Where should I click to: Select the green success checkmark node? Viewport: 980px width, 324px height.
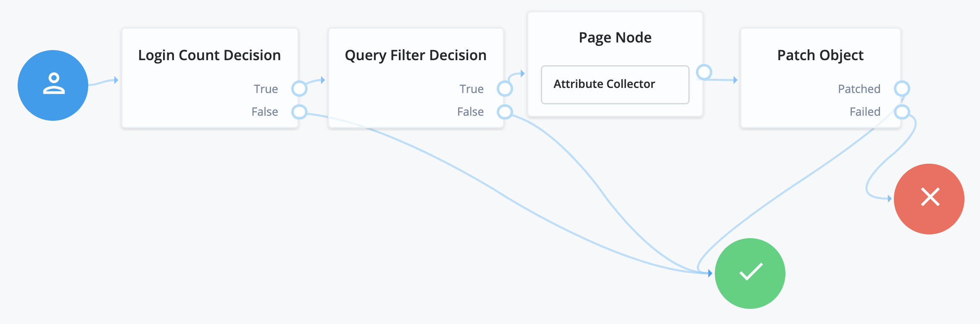[750, 274]
